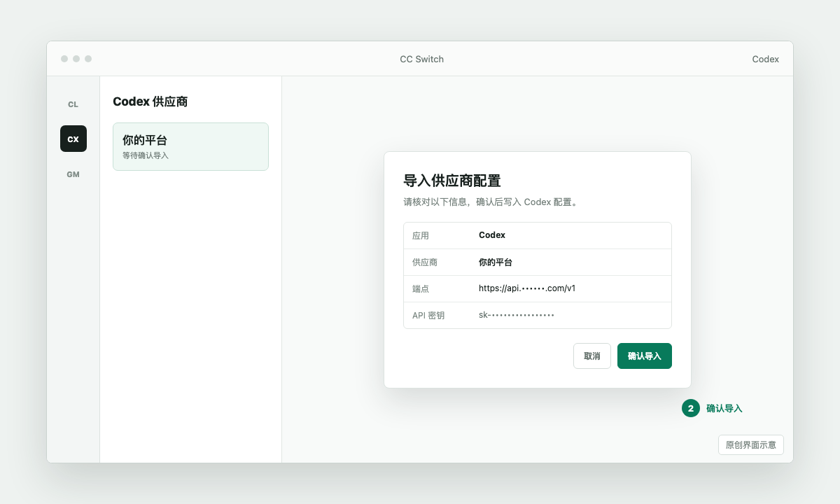Click the dialog description 请核对以下信息
The height and width of the screenshot is (504, 840).
[490, 202]
